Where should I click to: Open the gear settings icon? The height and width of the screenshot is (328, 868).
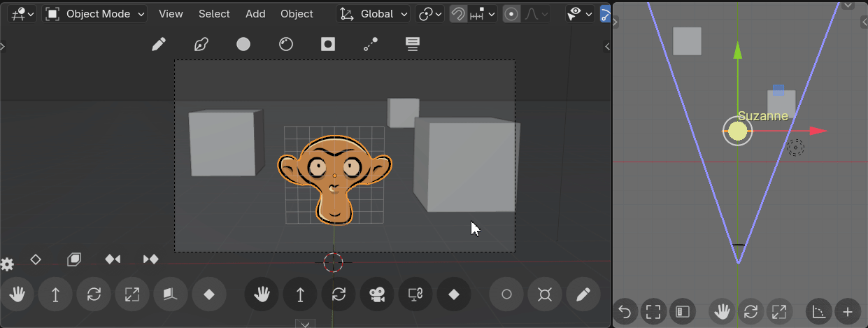(8, 264)
